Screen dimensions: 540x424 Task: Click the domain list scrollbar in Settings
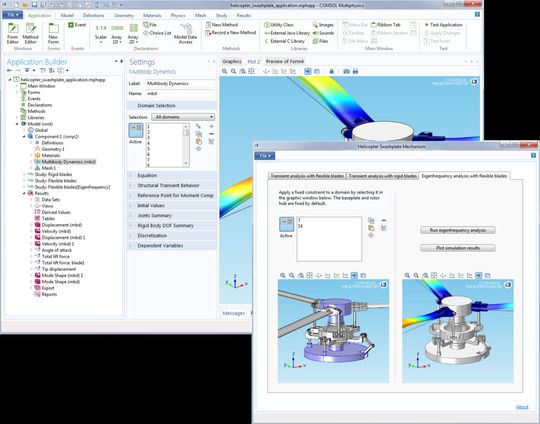point(186,145)
